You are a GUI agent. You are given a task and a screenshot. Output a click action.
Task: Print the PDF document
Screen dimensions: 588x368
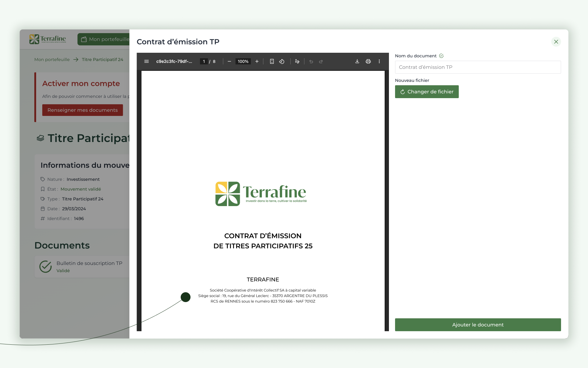368,61
